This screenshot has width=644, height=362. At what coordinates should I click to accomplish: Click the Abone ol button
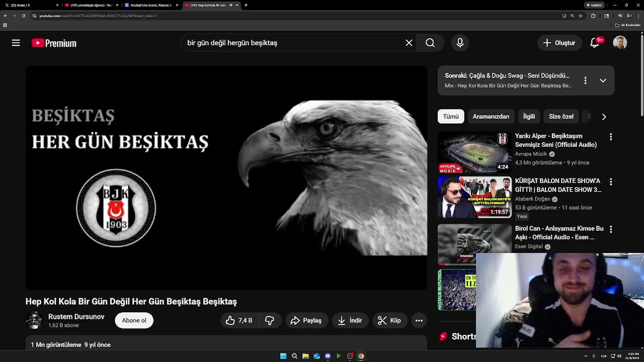(x=134, y=320)
